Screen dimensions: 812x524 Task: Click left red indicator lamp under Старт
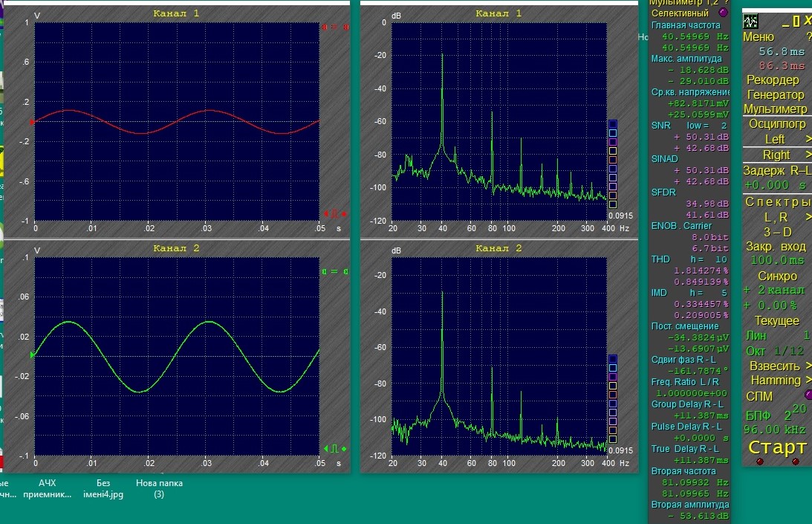pyautogui.click(x=760, y=462)
